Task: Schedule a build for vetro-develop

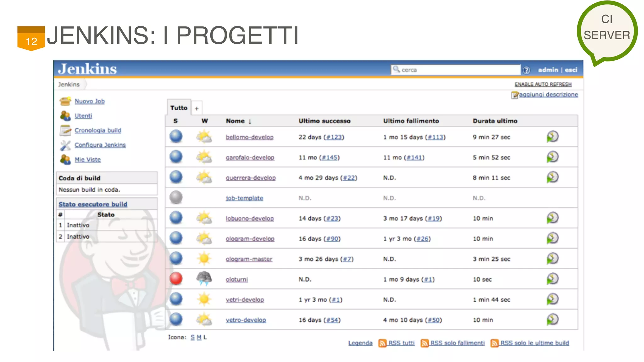Action: (552, 320)
